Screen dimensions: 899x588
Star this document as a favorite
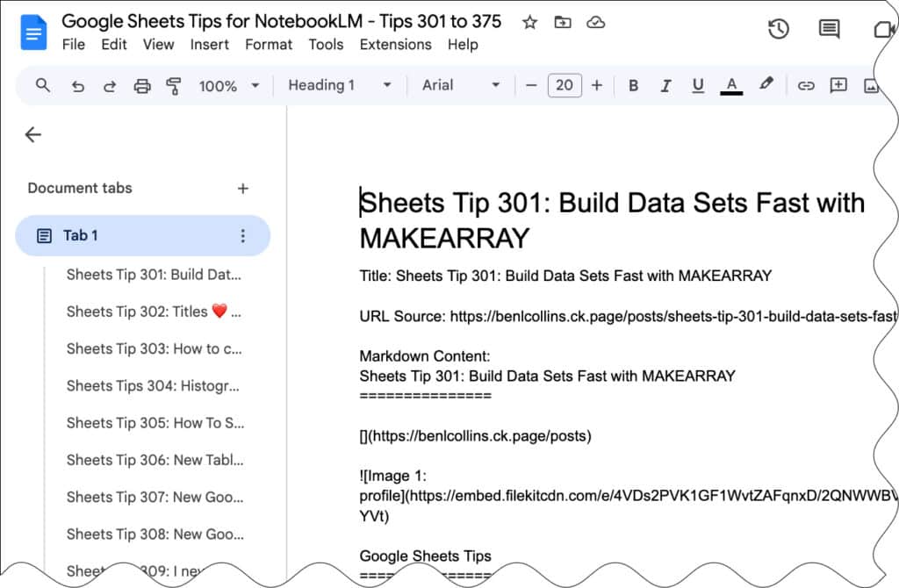point(529,22)
